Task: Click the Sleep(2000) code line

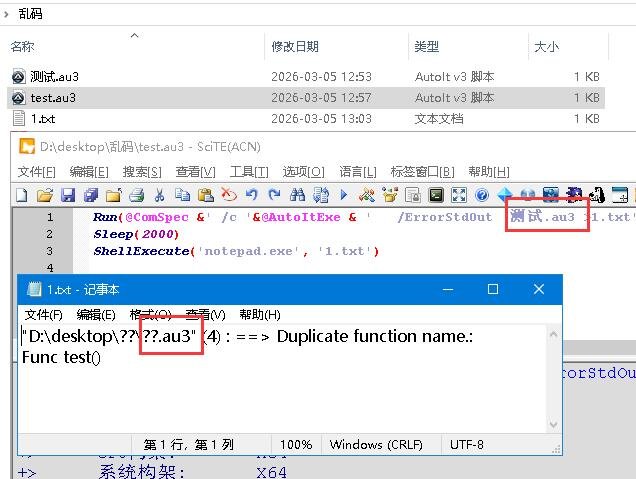Action: (x=136, y=234)
